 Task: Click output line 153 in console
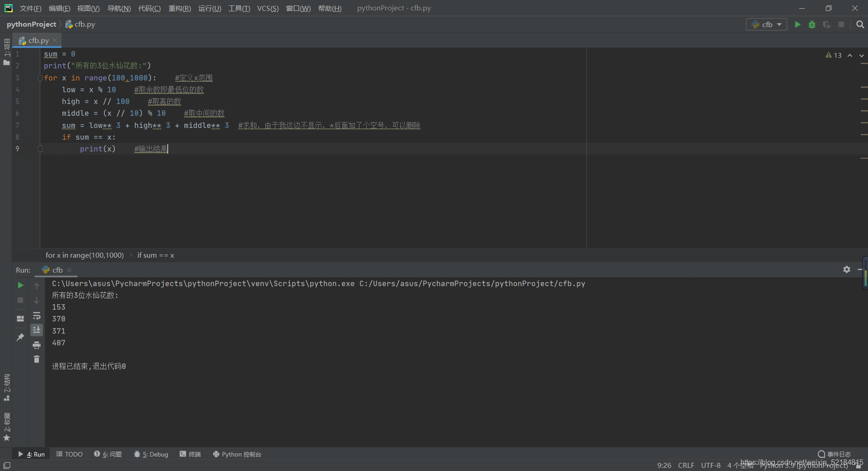(x=59, y=307)
